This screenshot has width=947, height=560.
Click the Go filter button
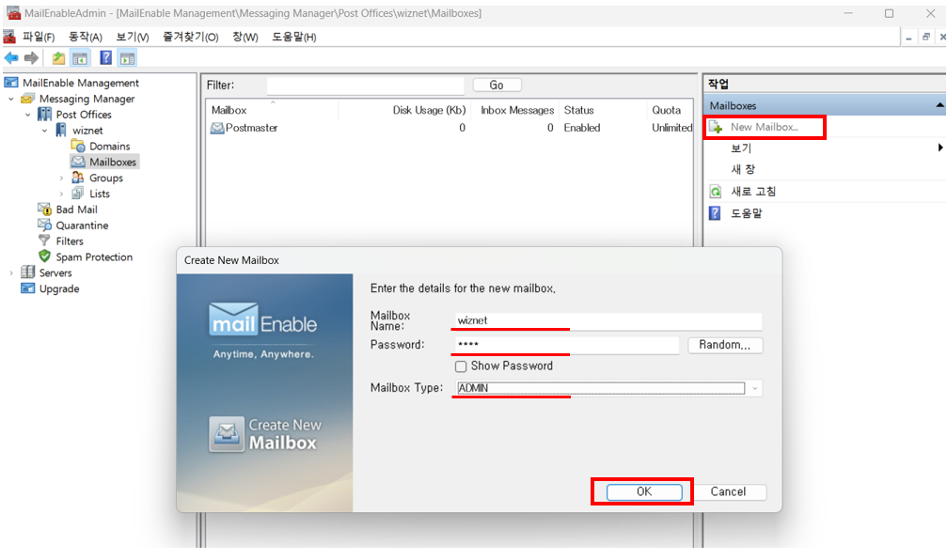point(497,86)
